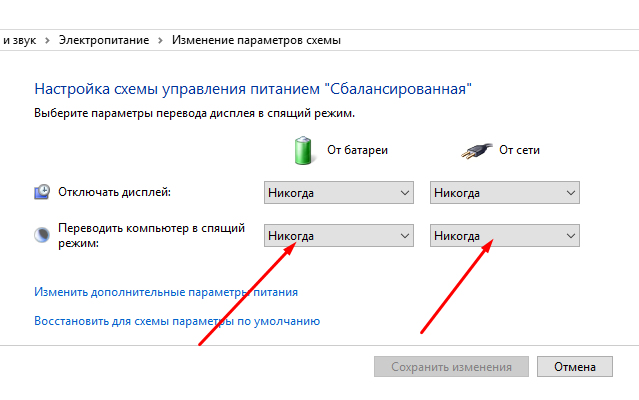The width and height of the screenshot is (639, 400).
Task: Expand the chevron after Электропитание breadcrumb
Action: click(160, 40)
